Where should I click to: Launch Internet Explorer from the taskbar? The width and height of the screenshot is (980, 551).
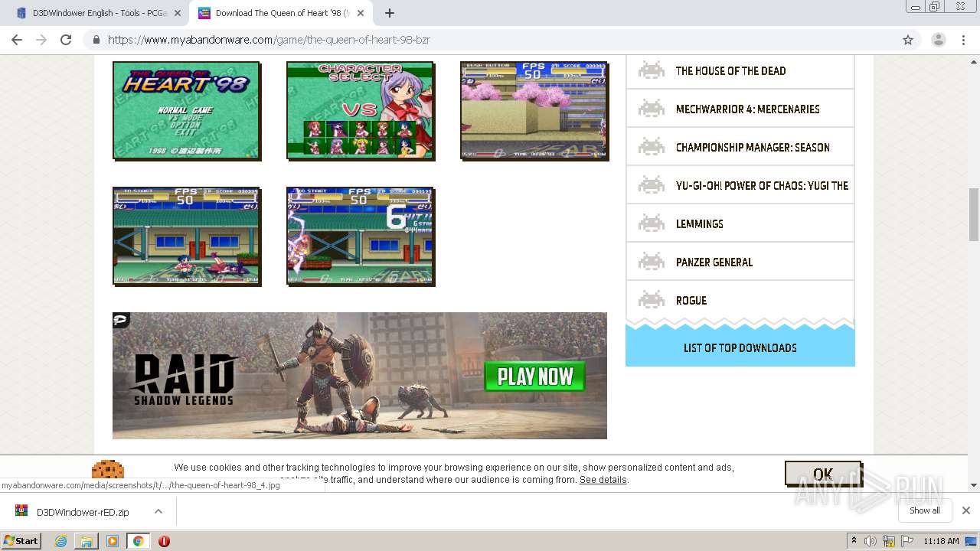(x=61, y=541)
